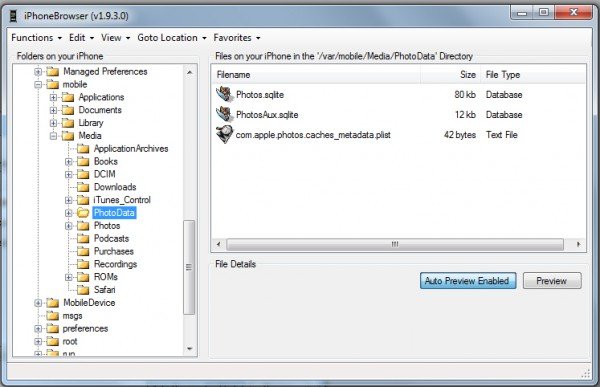600x387 pixels.
Task: Open the Goto Location menu
Action: [x=172, y=38]
